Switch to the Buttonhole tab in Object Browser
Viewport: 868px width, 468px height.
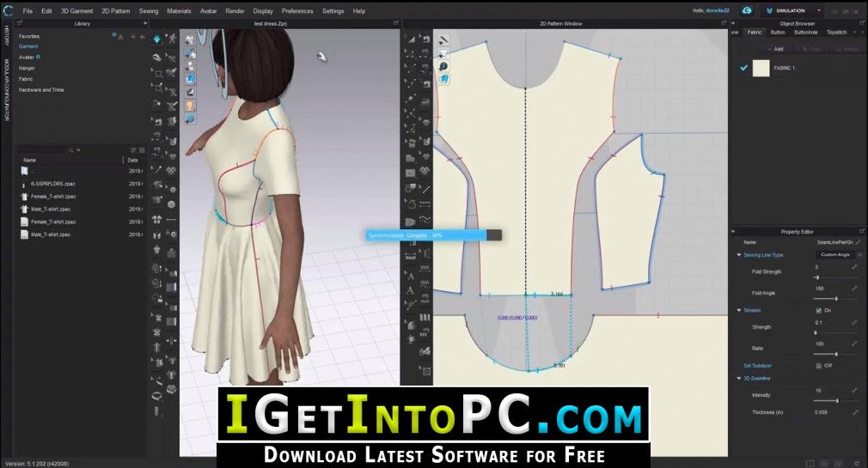point(805,33)
